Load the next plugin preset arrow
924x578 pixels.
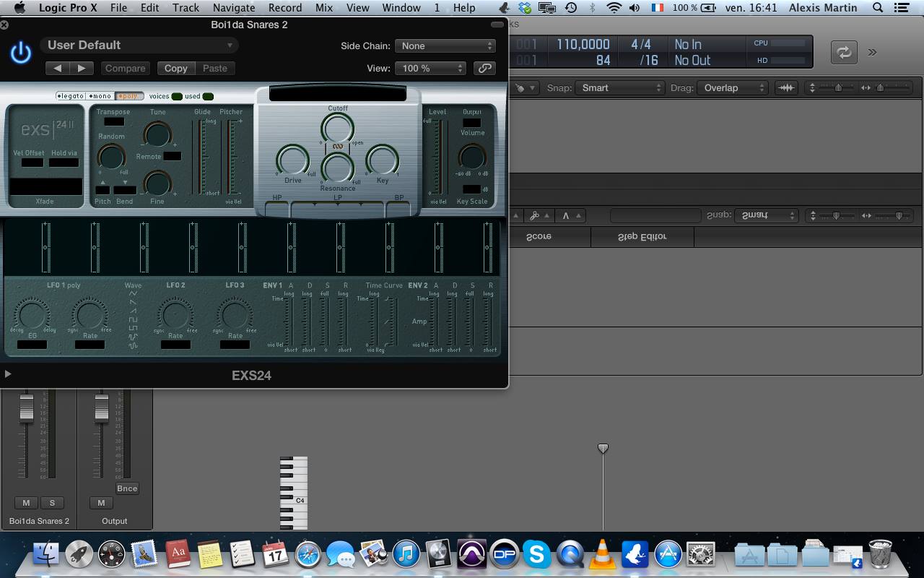(82, 68)
